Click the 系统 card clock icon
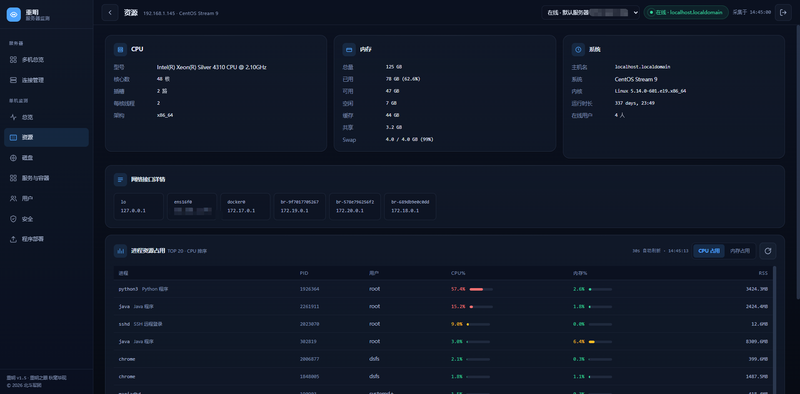 tap(579, 50)
